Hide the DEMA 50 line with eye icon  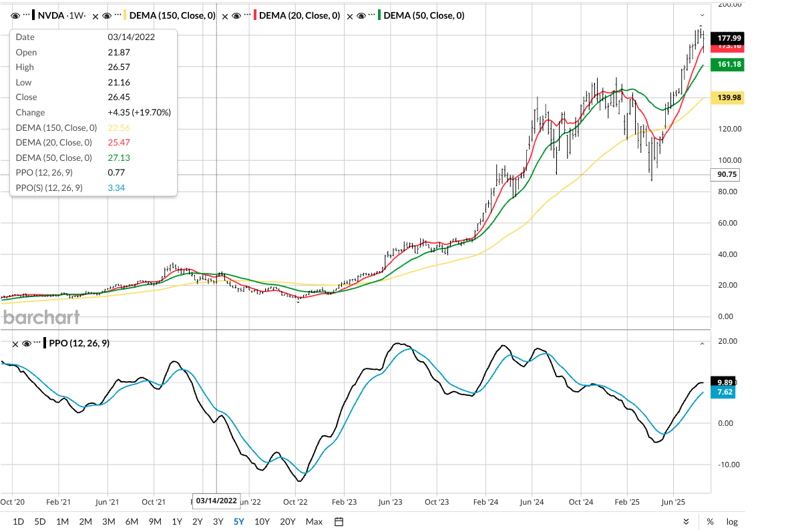pos(361,16)
